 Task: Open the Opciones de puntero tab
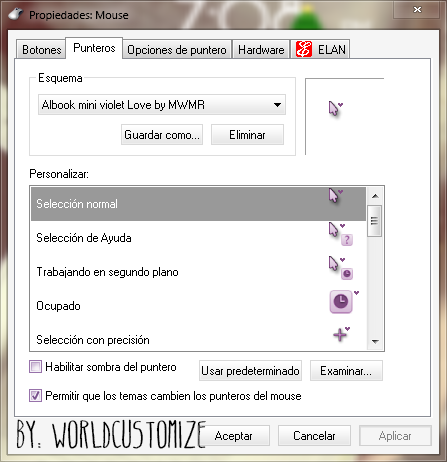(177, 50)
